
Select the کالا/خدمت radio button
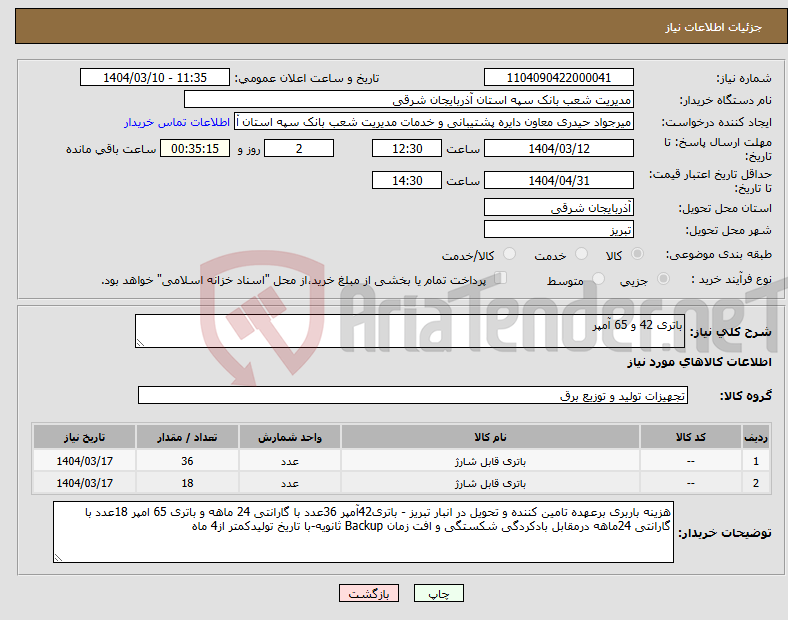pos(510,254)
